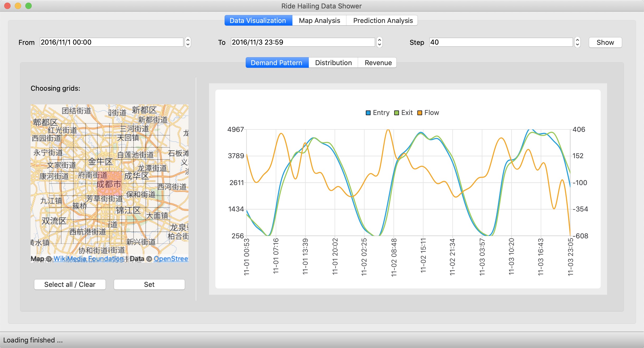Select the Distribution sub-tab
Screen dimensions: 644x348
click(333, 63)
